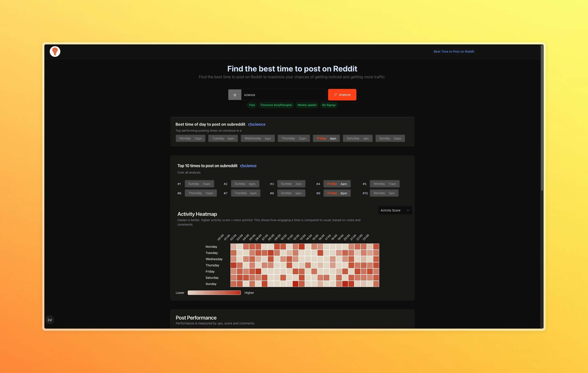
Task: Click the Analyze button
Action: pyautogui.click(x=342, y=95)
